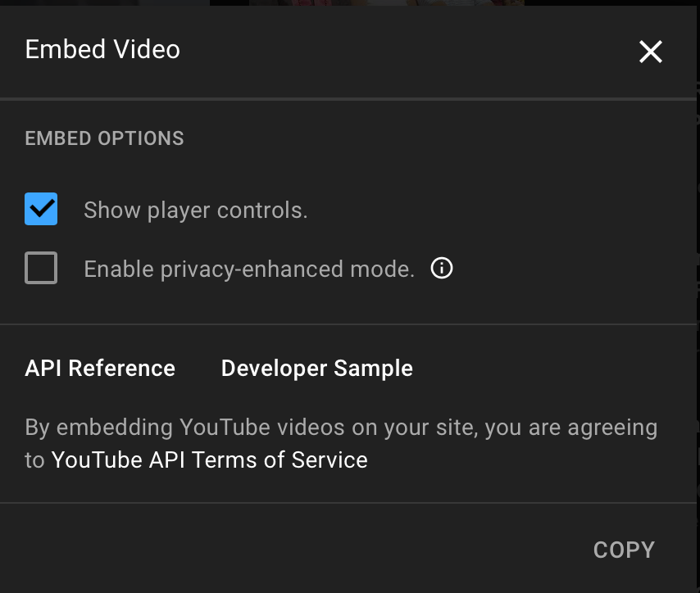The width and height of the screenshot is (700, 593).
Task: Open the YouTube API Terms of Service link
Action: pyautogui.click(x=209, y=459)
